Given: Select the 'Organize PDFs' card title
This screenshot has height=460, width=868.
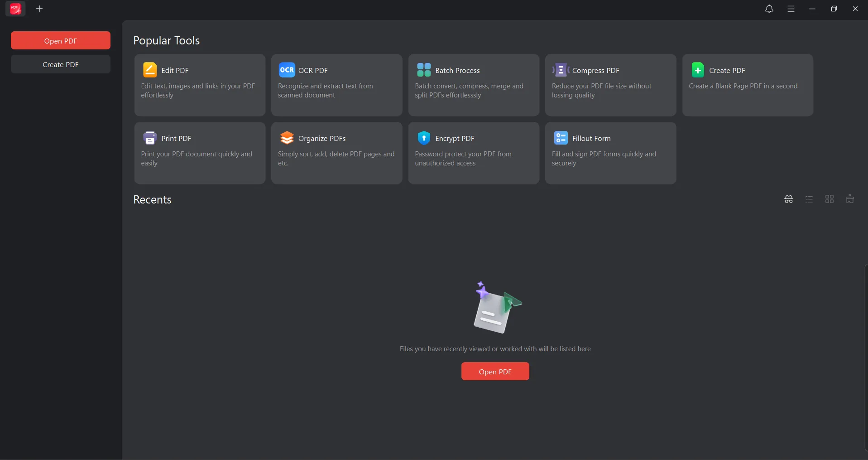Looking at the screenshot, I should [x=322, y=138].
